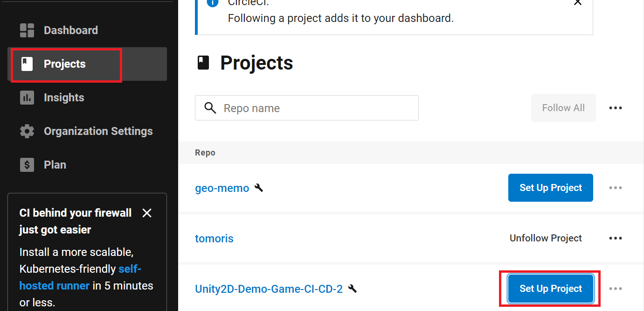
Task: Click the wrench icon next to geo-memo
Action: 259,188
